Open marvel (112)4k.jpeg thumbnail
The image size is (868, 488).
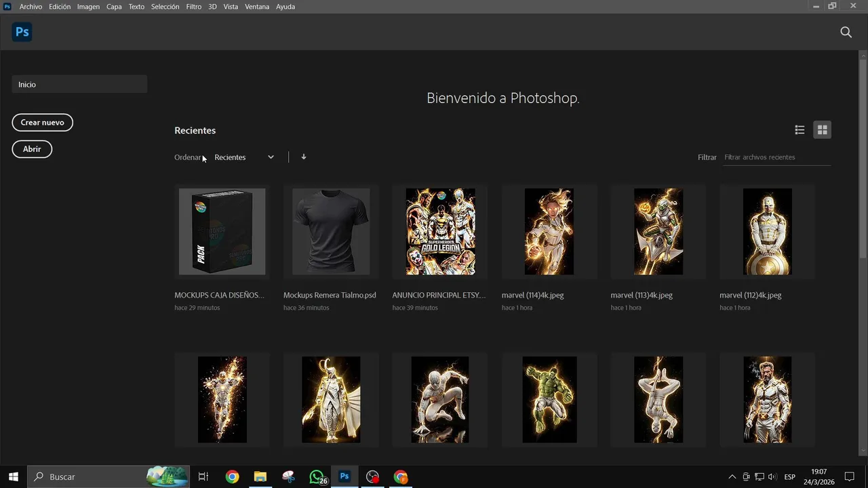[x=767, y=232]
